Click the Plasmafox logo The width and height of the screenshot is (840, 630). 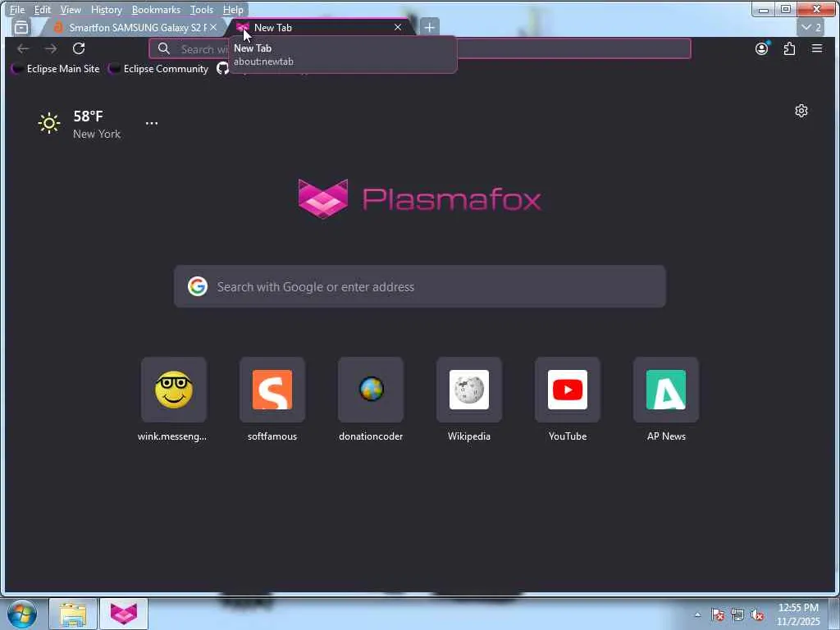[419, 199]
